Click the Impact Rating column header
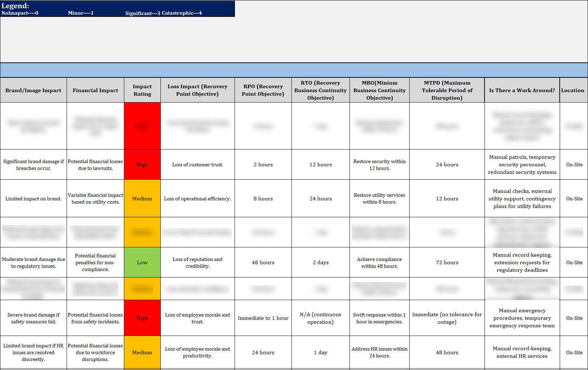Screen dimensions: 588x370 tap(142, 90)
